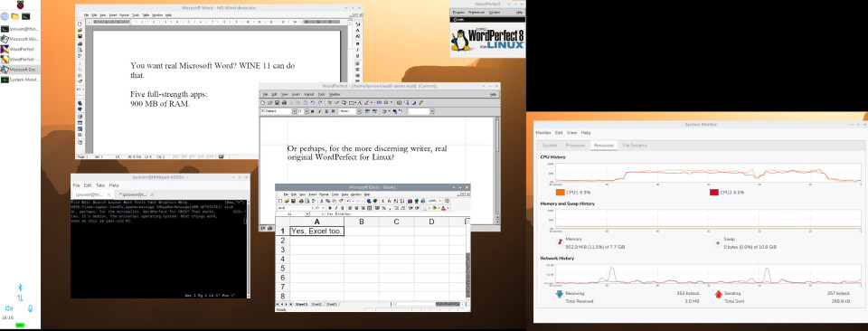Select column C header in Excel
This screenshot has width=868, height=331.
point(396,222)
